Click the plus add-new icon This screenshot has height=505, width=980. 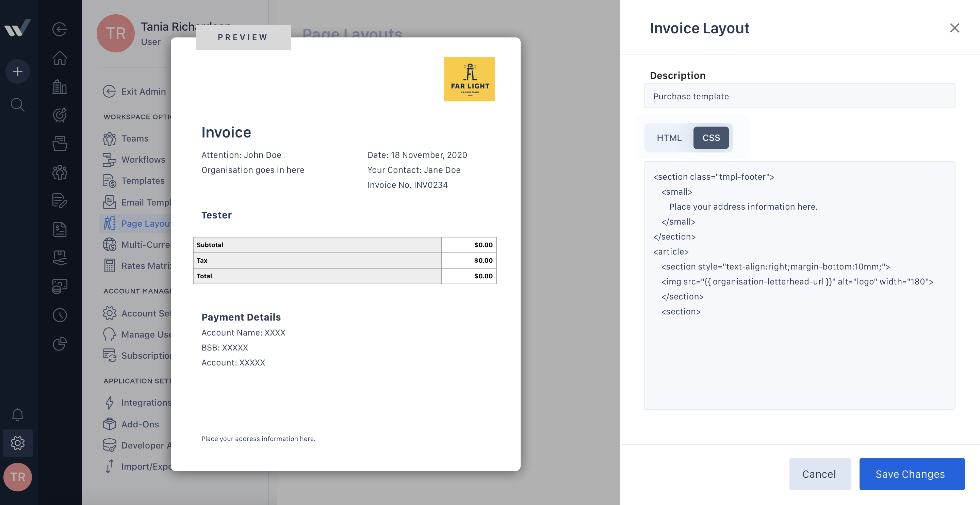pos(17,71)
